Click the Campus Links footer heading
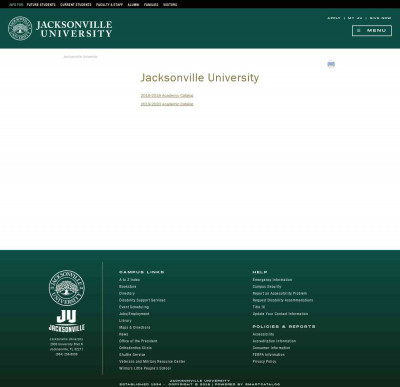The height and width of the screenshot is (387, 400). pyautogui.click(x=142, y=272)
